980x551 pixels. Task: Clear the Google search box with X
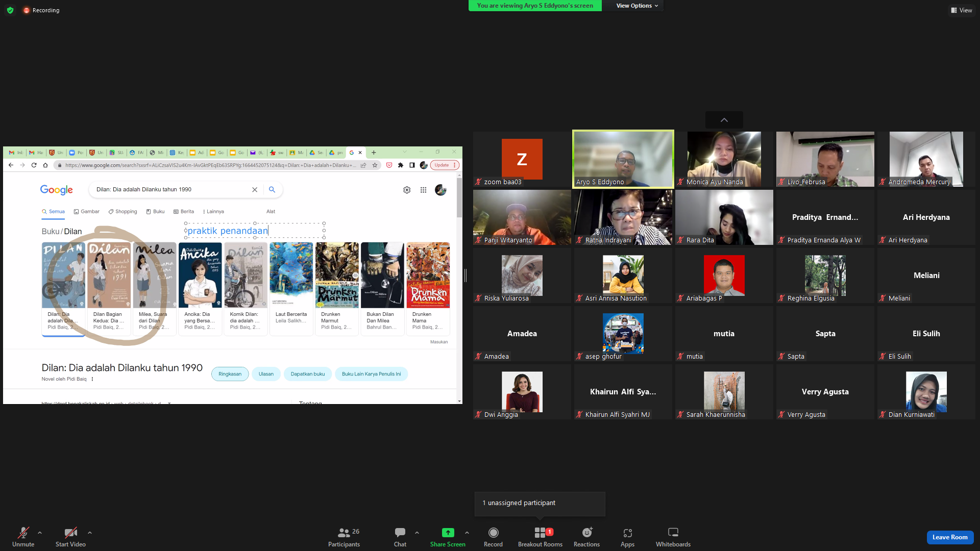(x=255, y=189)
